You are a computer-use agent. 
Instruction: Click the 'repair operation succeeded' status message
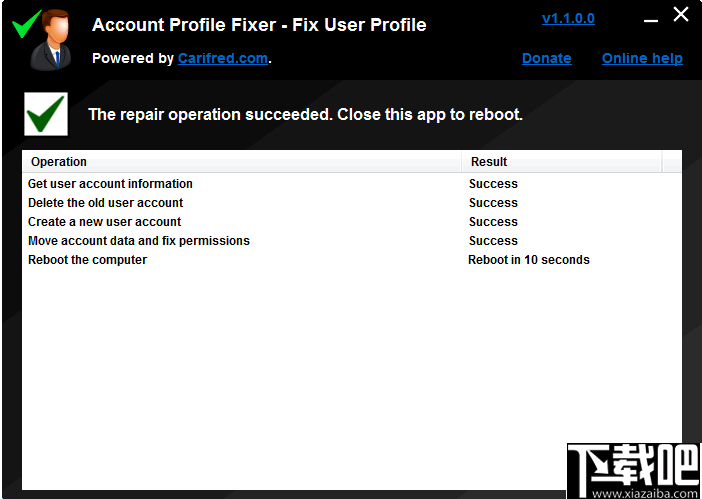[x=305, y=115]
